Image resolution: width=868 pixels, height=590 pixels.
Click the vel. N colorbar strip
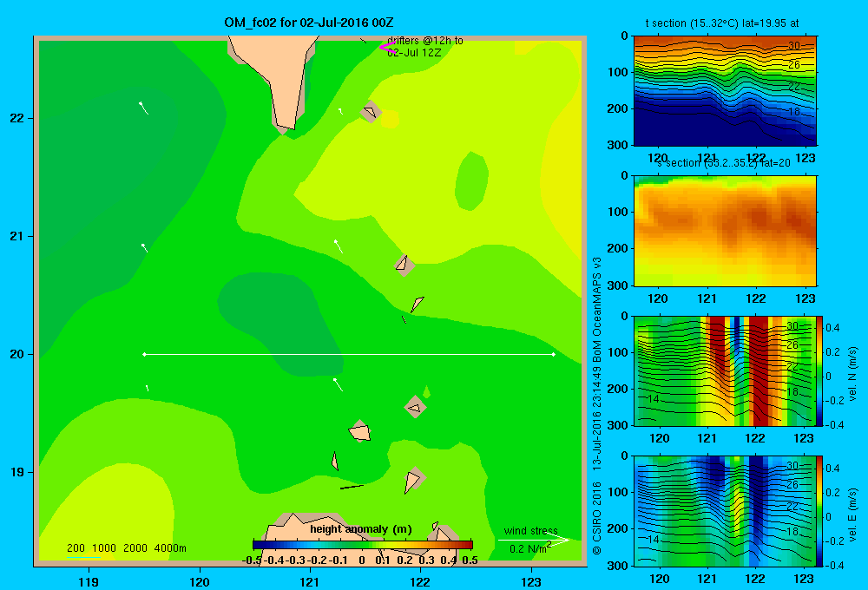(820, 370)
